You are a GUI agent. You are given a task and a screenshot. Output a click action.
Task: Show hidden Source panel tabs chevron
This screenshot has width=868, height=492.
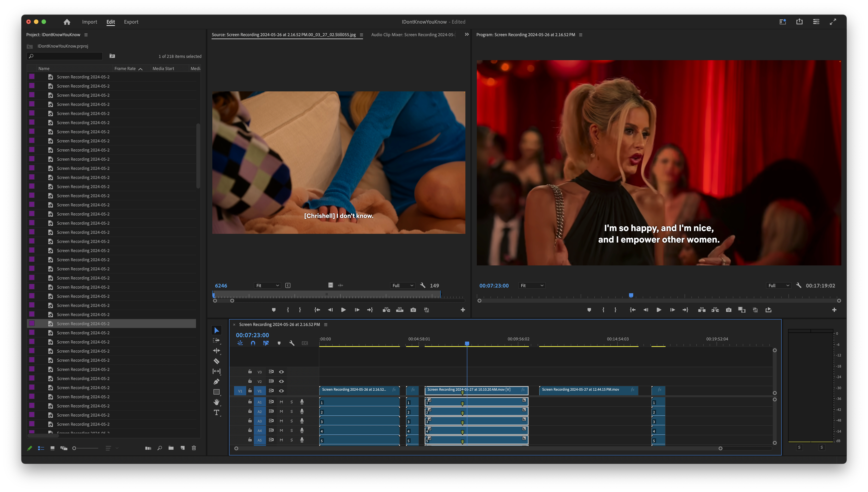tap(467, 34)
